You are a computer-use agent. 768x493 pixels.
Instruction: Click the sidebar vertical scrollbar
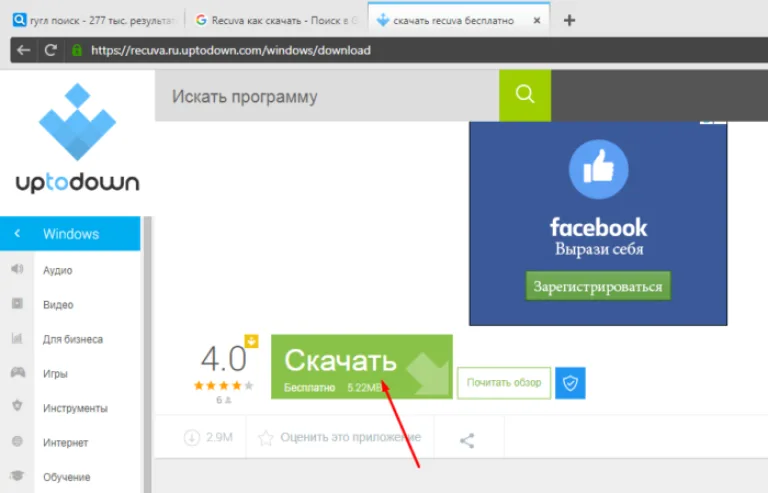(x=147, y=354)
